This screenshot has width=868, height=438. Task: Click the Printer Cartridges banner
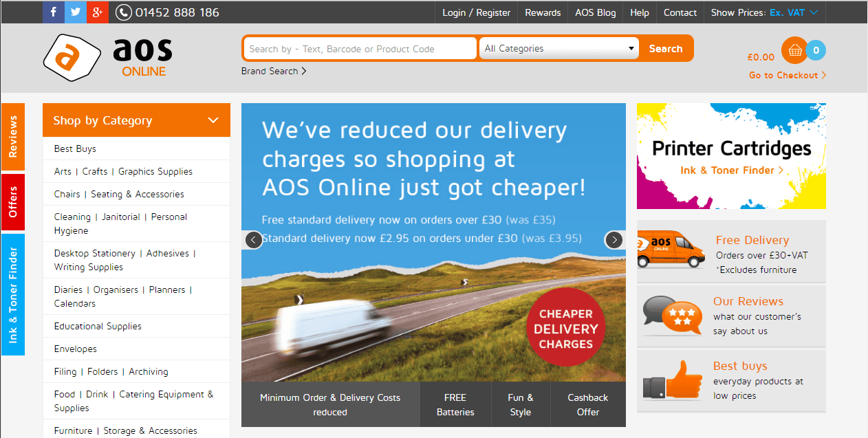coord(731,156)
